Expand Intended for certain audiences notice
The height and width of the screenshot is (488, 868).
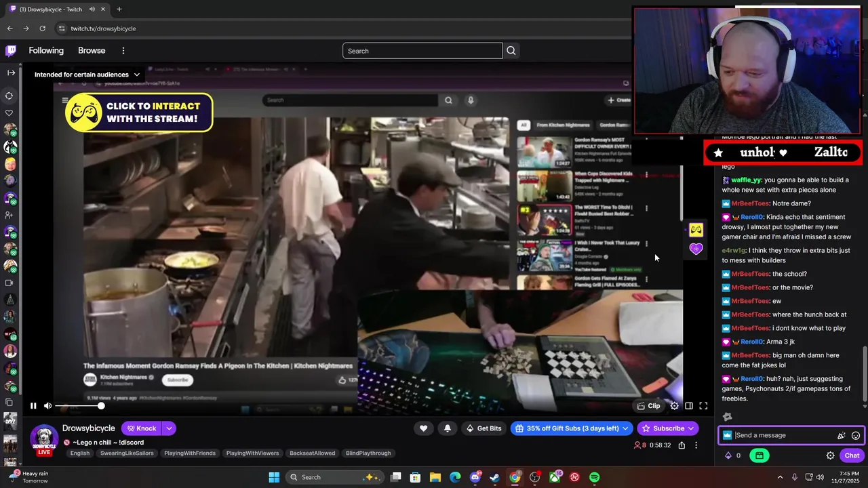point(87,75)
